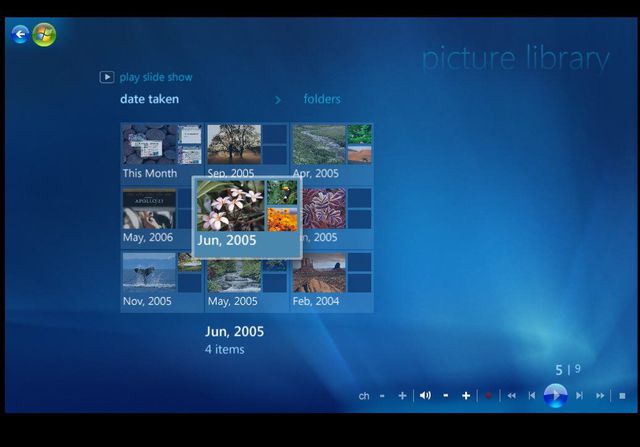Click the channel down minus button

[x=382, y=396]
